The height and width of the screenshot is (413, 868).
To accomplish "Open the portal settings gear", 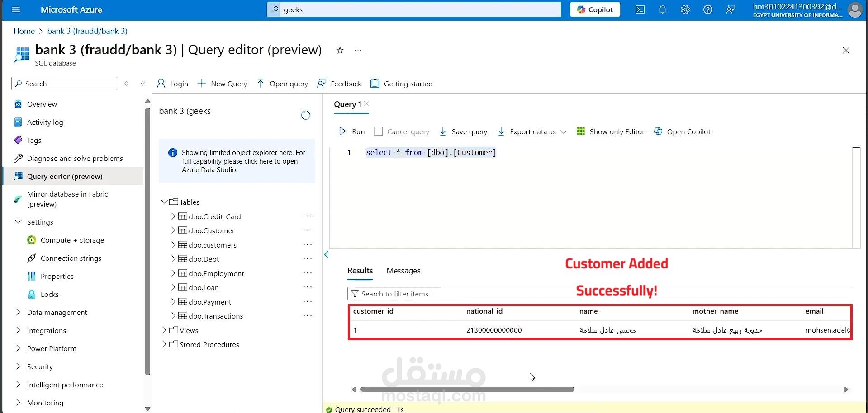I will [x=685, y=9].
